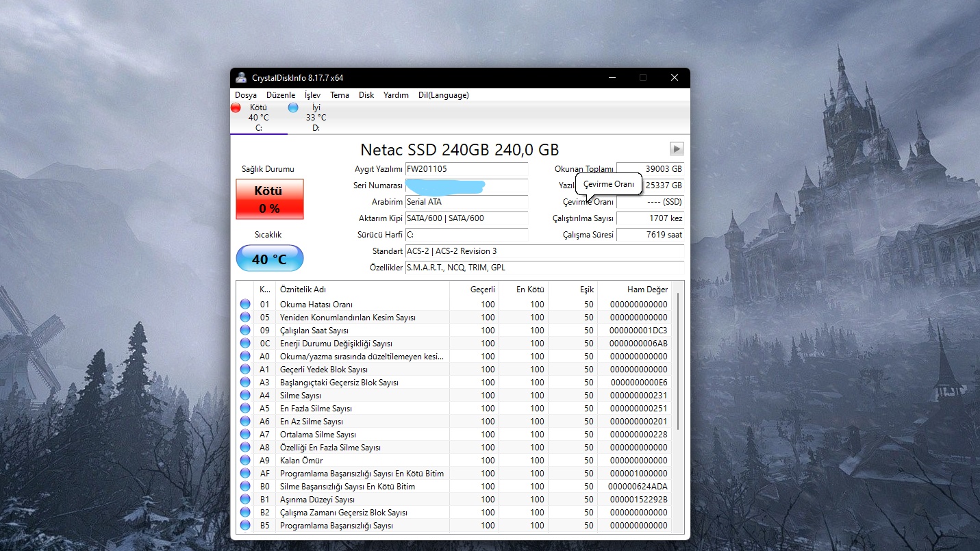Select status icon for En Az Silme Sayısı

pyautogui.click(x=245, y=422)
